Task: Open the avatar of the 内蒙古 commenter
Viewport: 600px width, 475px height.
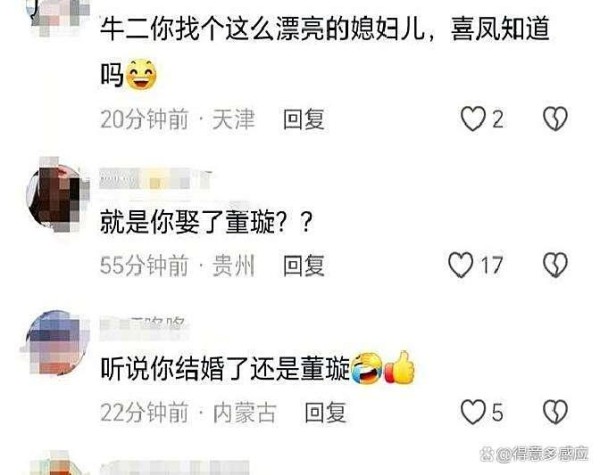Action: (57, 343)
